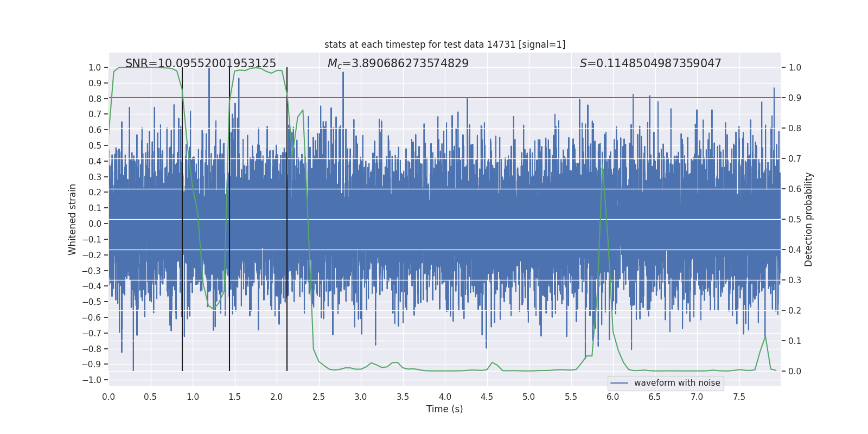Click the S=0.1148 annotation text

click(x=650, y=63)
